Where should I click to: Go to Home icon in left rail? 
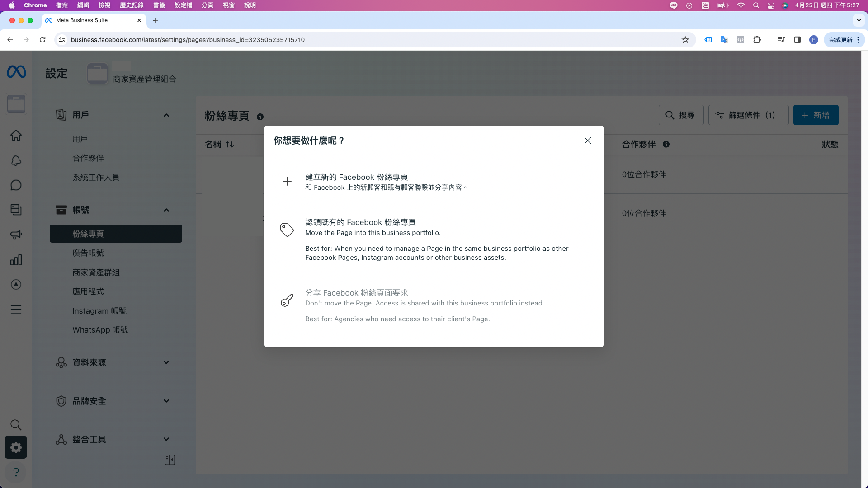click(x=16, y=135)
